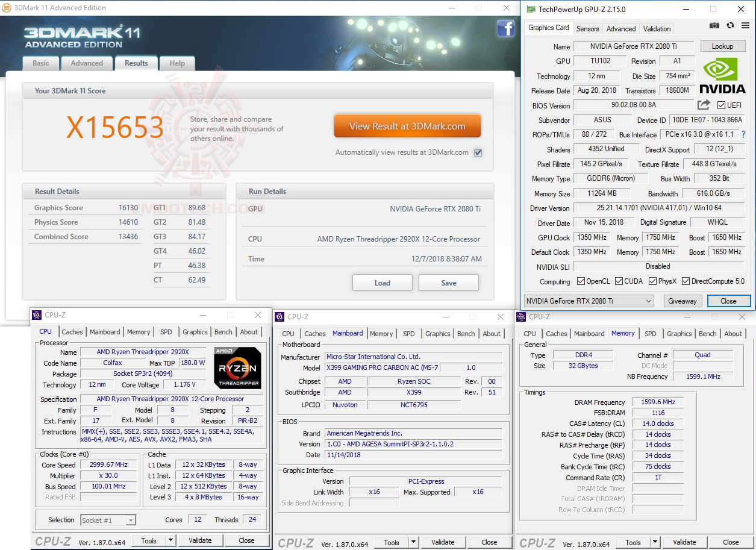Image resolution: width=756 pixels, height=550 pixels.
Task: Click the X15653 score text
Action: 114,128
